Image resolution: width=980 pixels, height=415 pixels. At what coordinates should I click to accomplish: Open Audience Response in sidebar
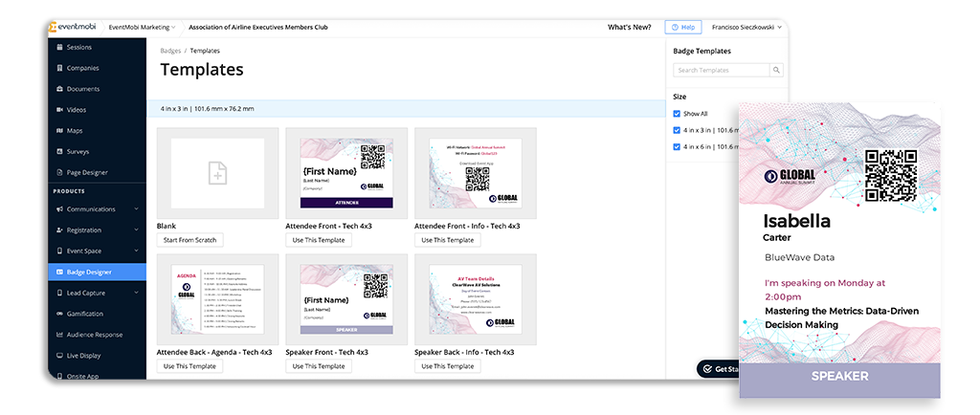[x=97, y=335]
